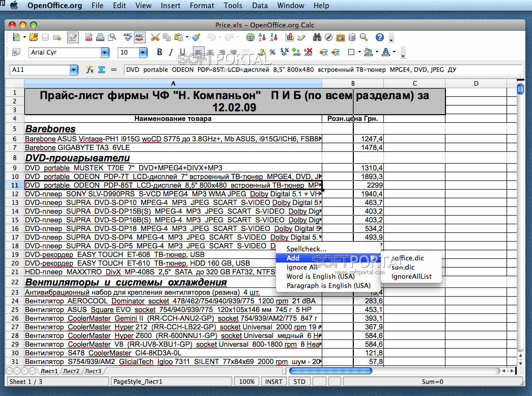
Task: Open the font size 10 dropdown
Action: (143, 52)
